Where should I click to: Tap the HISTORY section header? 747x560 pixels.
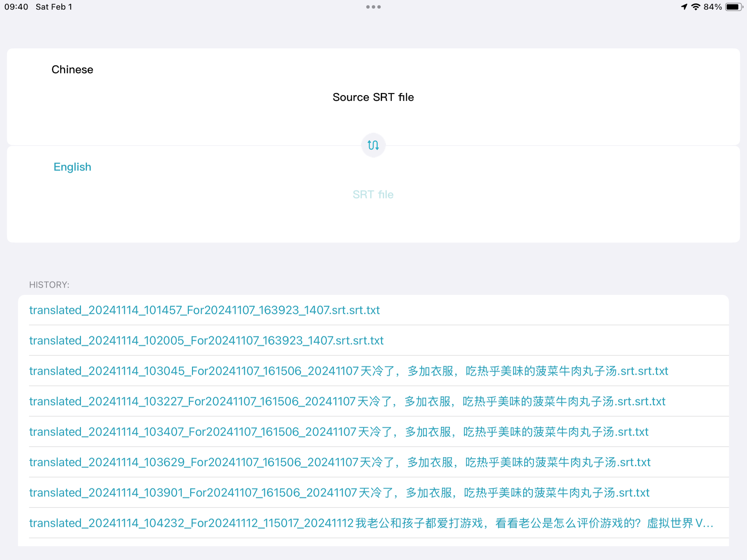click(49, 285)
